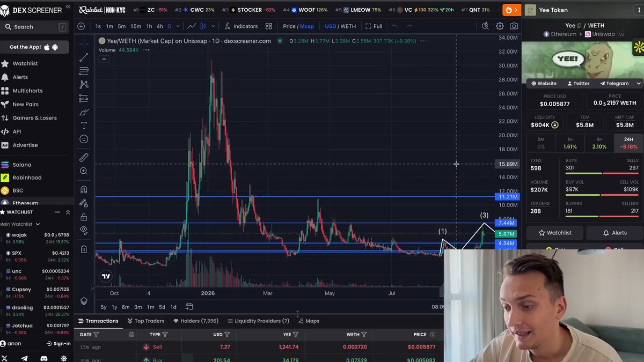This screenshot has width=644, height=362.
Task: Select the text annotation tool
Action: pos(84,125)
